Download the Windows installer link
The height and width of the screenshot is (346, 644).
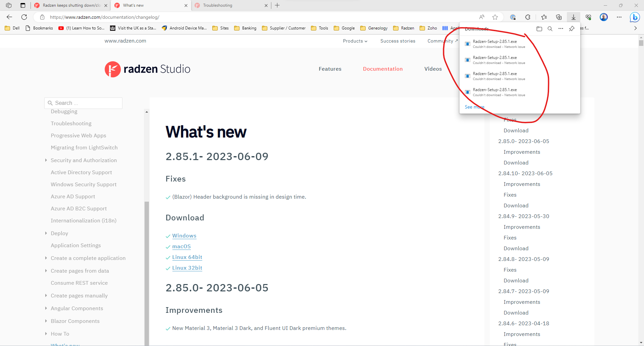(x=184, y=236)
